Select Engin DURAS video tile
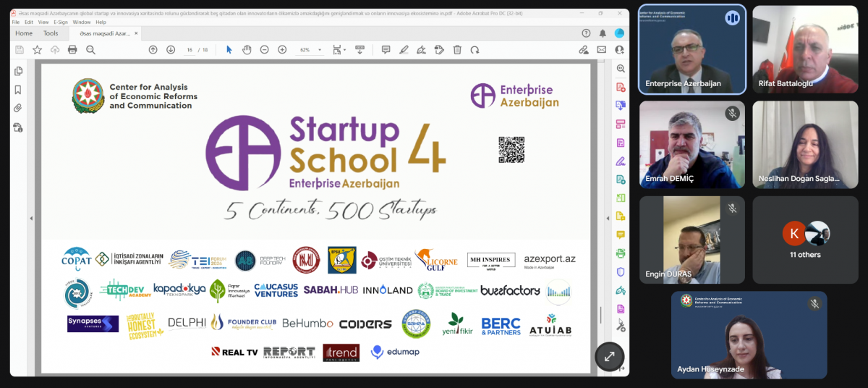The height and width of the screenshot is (388, 868). click(x=692, y=240)
